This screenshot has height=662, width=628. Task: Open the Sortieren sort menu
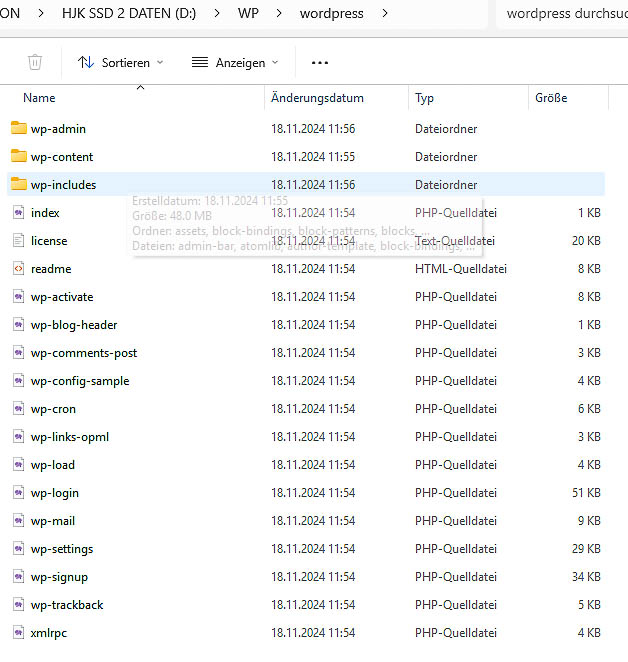(x=121, y=62)
